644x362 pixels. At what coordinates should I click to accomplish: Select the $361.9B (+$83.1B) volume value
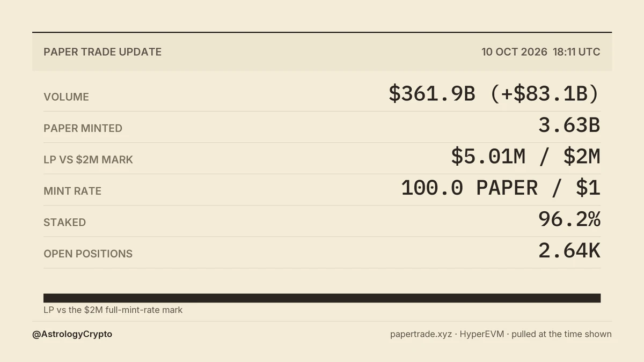[494, 94]
